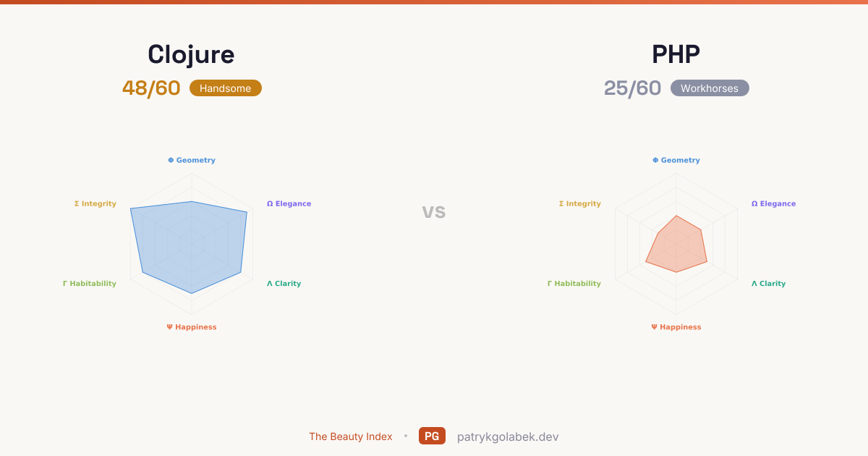Click the vs separator text

[434, 211]
